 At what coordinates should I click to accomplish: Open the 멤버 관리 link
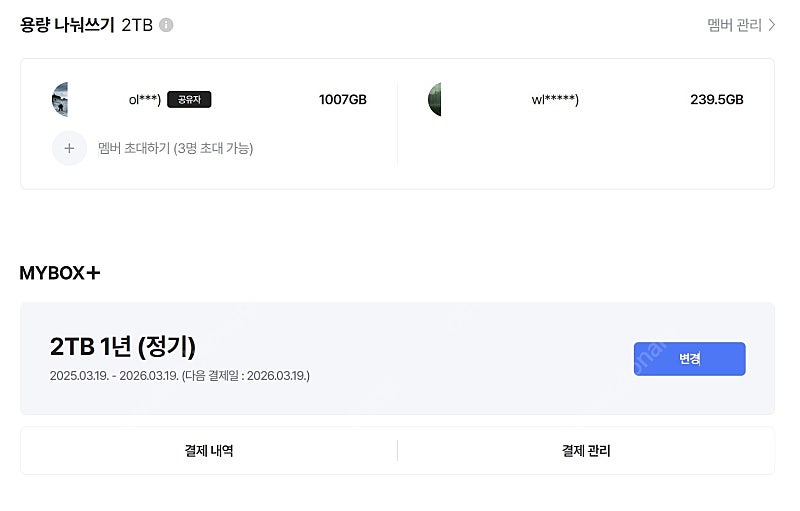734,25
